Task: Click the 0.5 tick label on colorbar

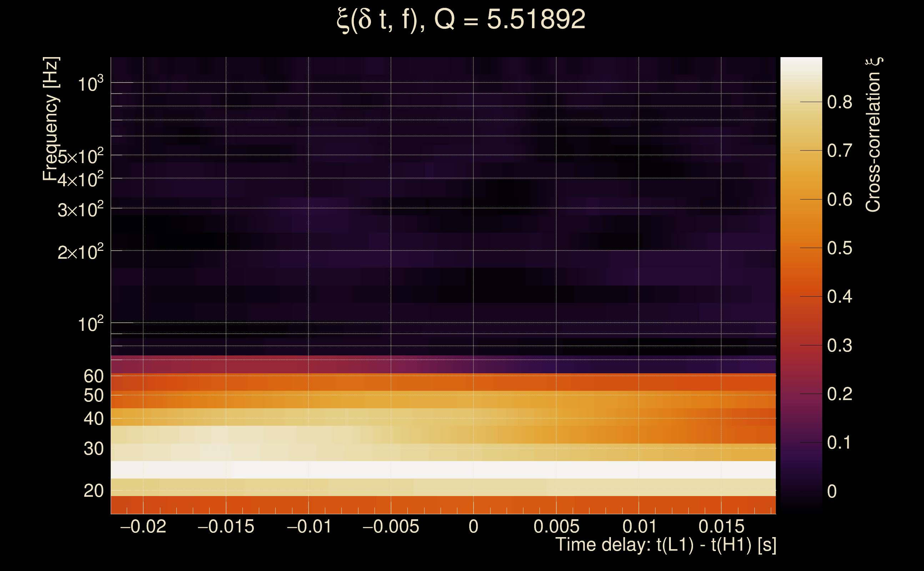Action: point(839,248)
